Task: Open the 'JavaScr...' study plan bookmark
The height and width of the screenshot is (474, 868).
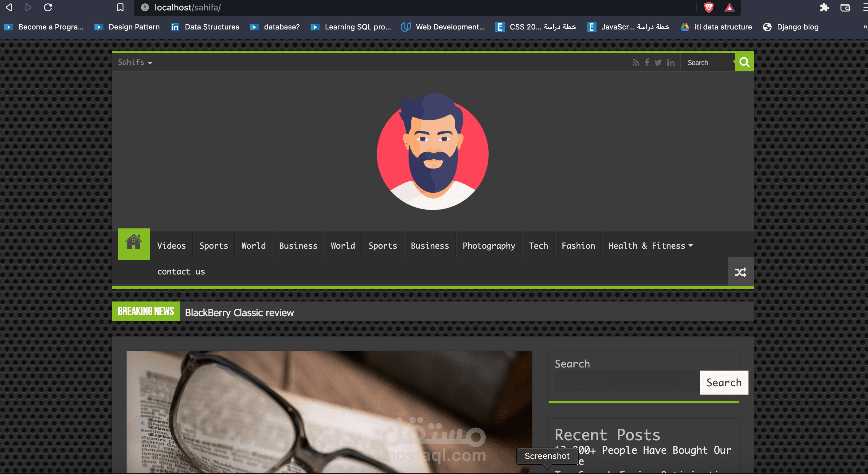Action: pyautogui.click(x=628, y=27)
